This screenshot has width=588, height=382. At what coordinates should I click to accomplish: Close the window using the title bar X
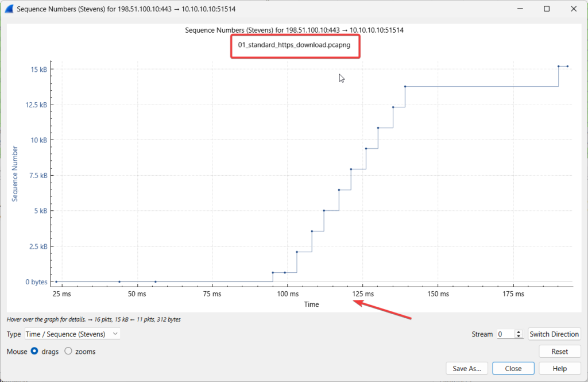click(573, 9)
